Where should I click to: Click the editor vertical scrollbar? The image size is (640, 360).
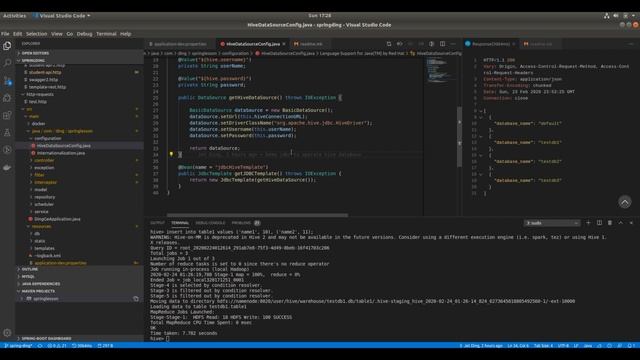(x=459, y=137)
